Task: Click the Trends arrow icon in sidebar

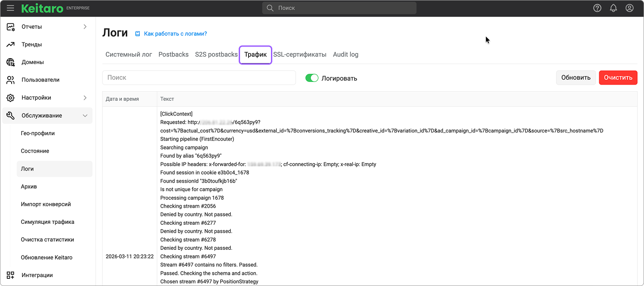Action: [x=10, y=44]
